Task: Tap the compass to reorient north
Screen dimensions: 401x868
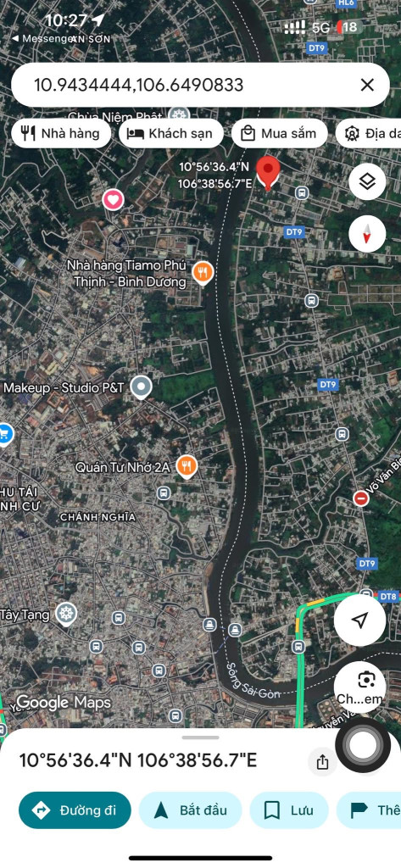Action: (367, 233)
